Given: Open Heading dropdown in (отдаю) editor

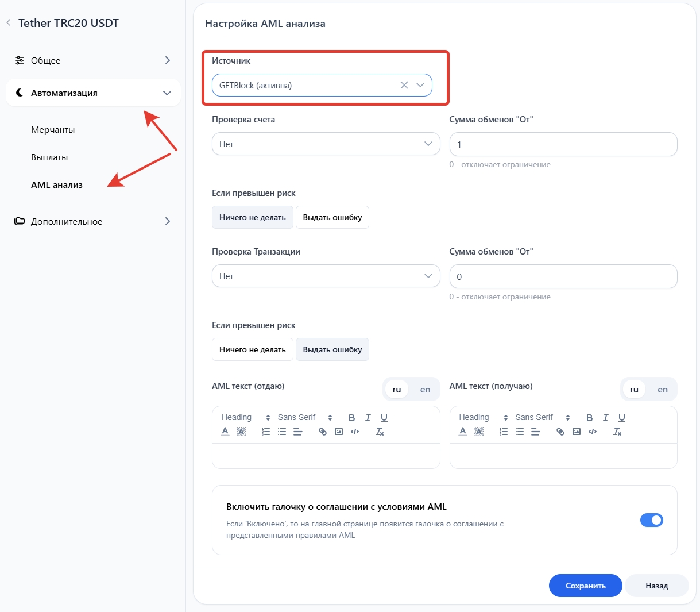Looking at the screenshot, I should pyautogui.click(x=246, y=418).
